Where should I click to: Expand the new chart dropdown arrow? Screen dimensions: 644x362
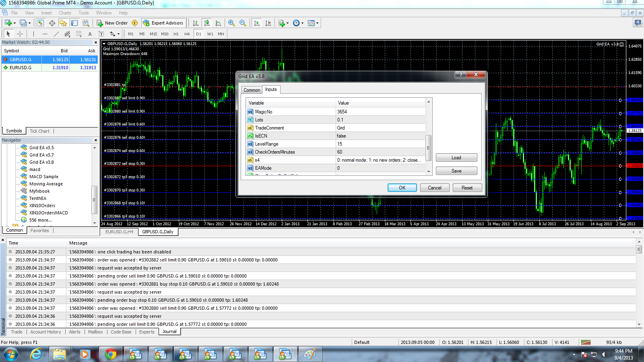point(14,23)
